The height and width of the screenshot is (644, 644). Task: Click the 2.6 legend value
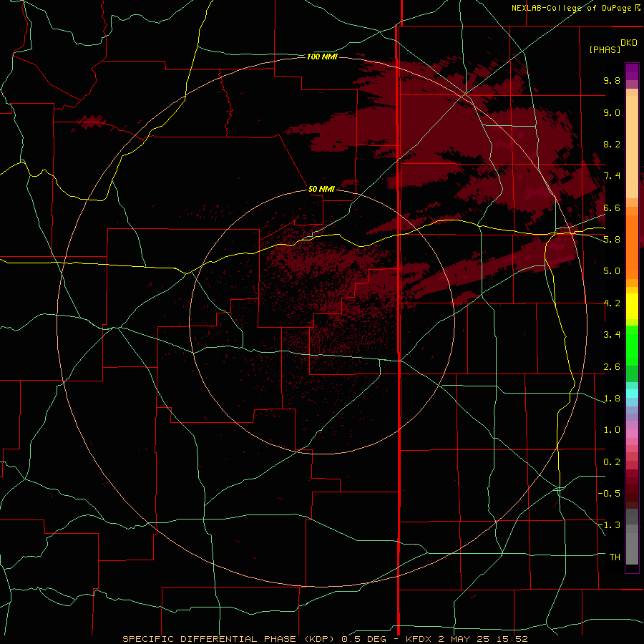[612, 367]
